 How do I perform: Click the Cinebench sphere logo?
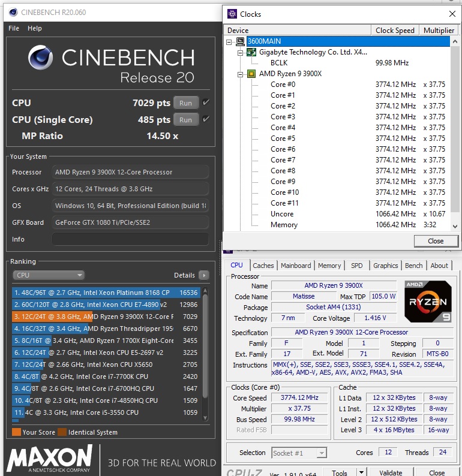point(40,57)
